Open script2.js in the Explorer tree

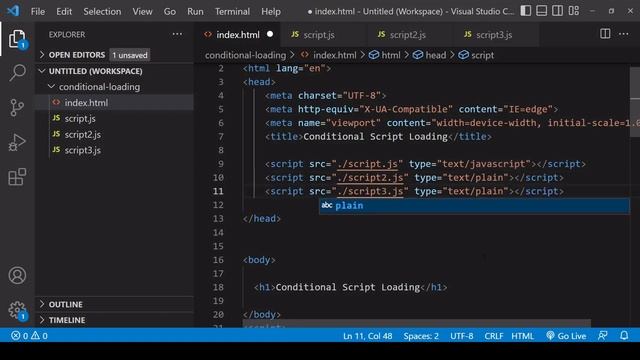tap(114, 134)
